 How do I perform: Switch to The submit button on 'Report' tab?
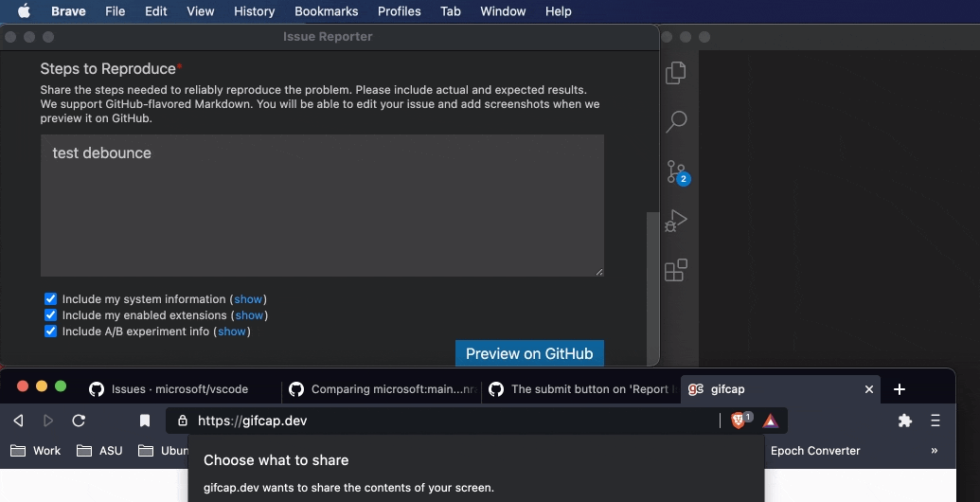click(581, 389)
